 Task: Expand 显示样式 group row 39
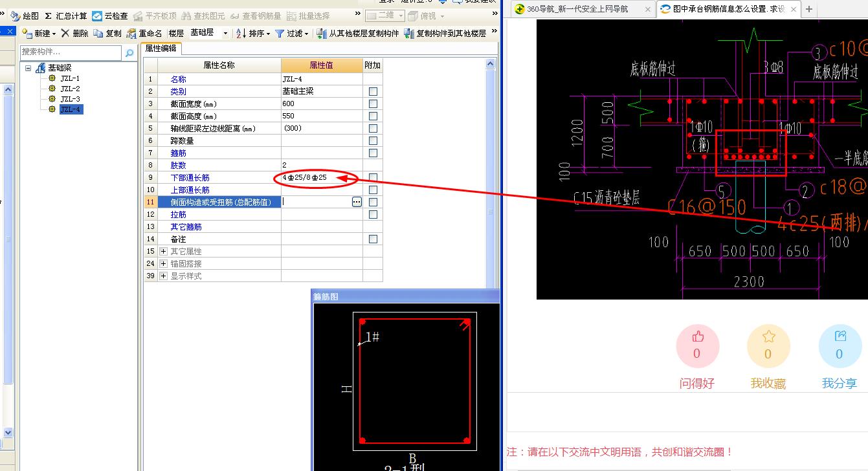click(163, 276)
